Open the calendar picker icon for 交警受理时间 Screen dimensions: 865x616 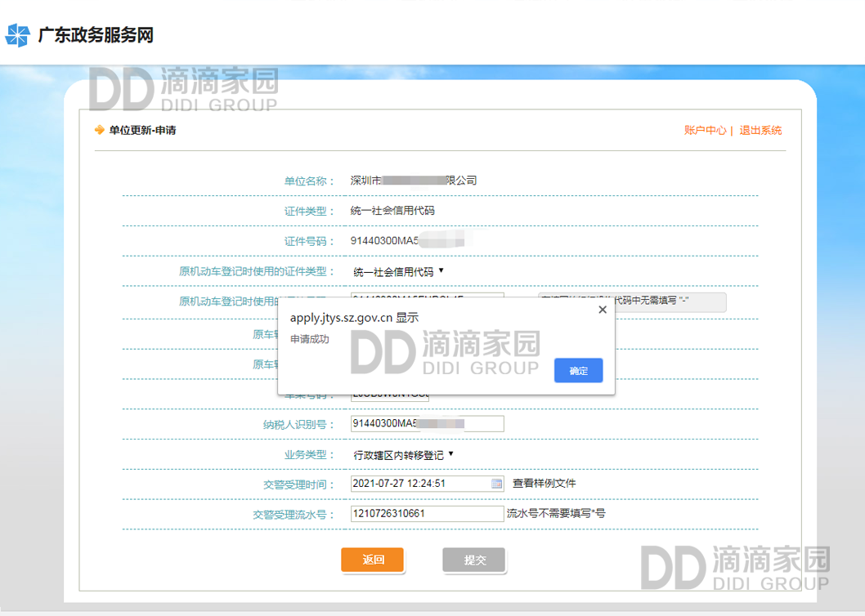(x=496, y=484)
